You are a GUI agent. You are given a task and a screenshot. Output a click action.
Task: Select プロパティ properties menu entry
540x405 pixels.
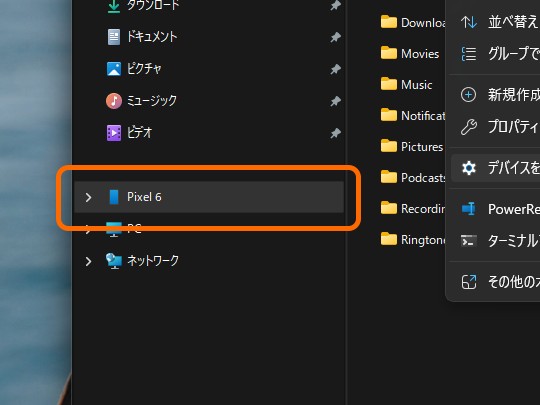(x=499, y=127)
